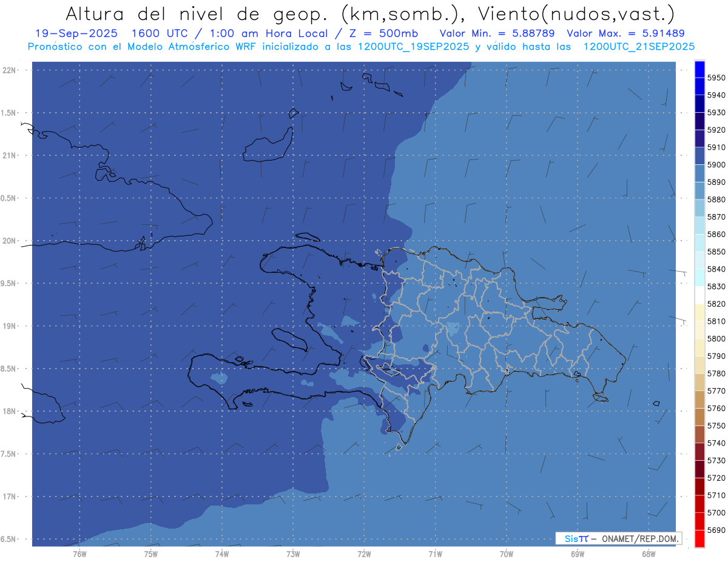Click the 5870 colorbar label
This screenshot has height=562, width=728.
[716, 217]
